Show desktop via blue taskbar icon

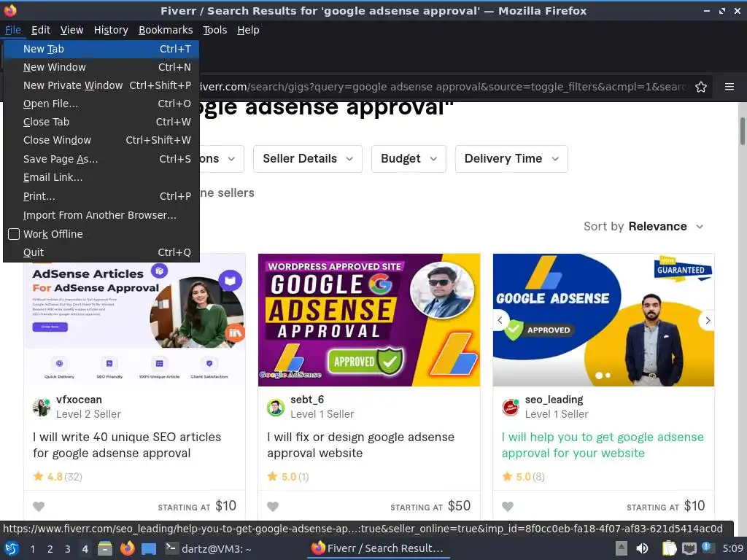tap(149, 549)
